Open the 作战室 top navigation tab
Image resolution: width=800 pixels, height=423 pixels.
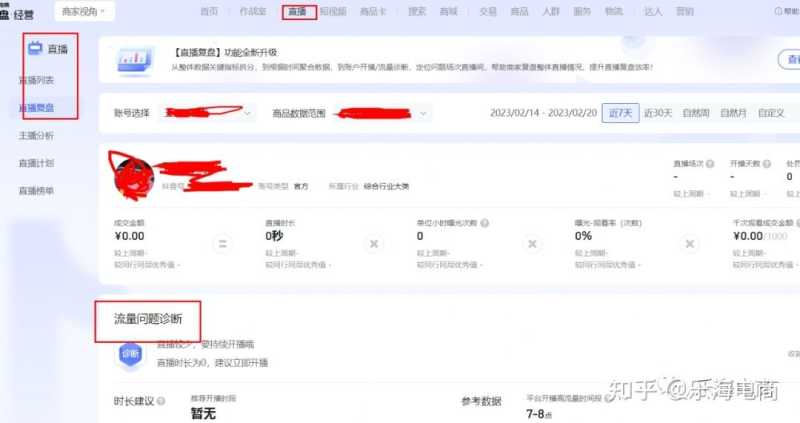pos(253,12)
